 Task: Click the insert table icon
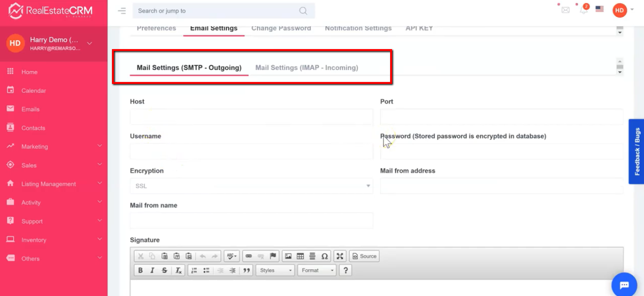pos(300,256)
